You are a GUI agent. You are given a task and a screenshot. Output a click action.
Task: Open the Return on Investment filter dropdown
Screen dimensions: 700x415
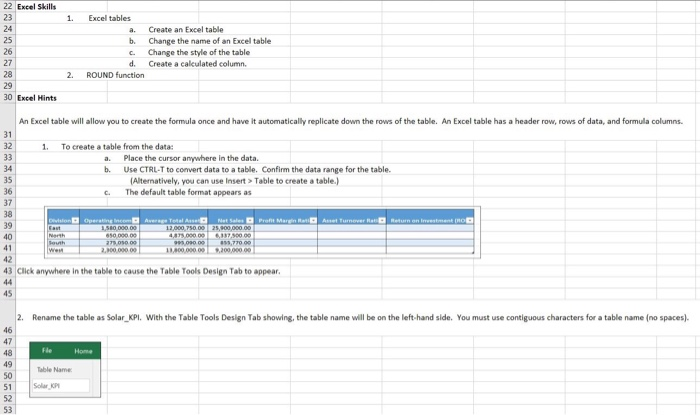tap(470, 220)
